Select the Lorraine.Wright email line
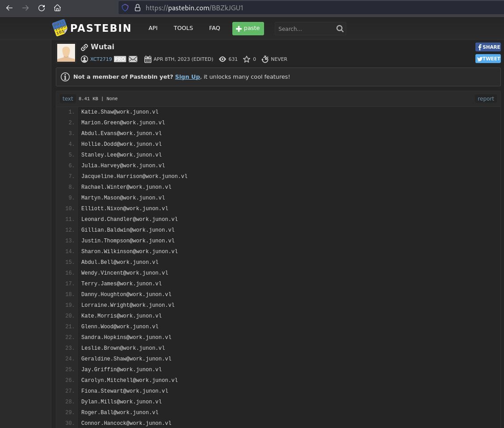This screenshot has width=504, height=428. click(x=128, y=305)
